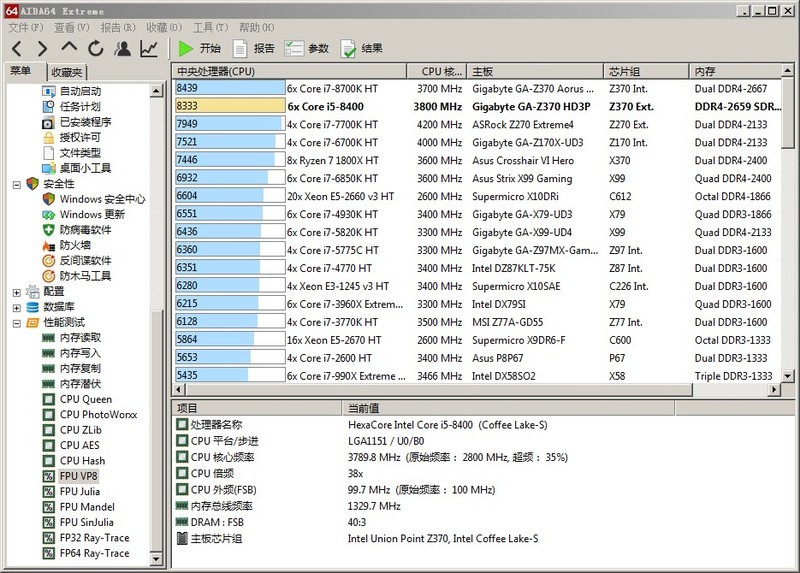
Task: Go up one level with Up arrow
Action: pyautogui.click(x=69, y=47)
